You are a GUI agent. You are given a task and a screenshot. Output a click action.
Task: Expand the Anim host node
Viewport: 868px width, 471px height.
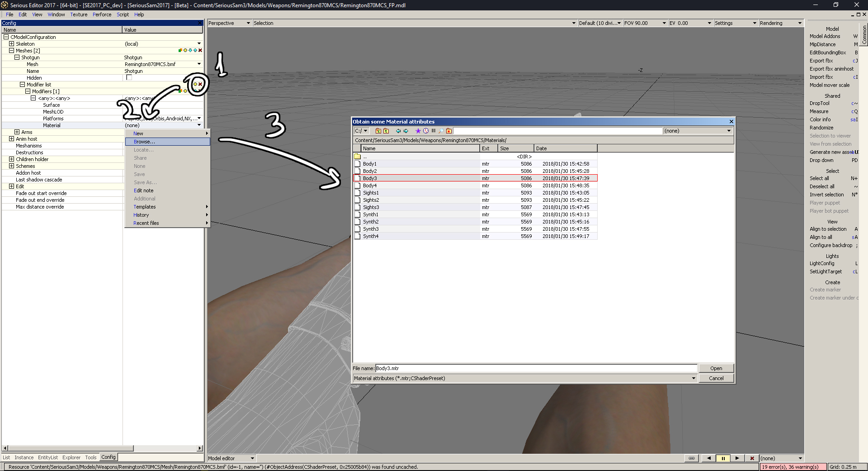click(12, 139)
